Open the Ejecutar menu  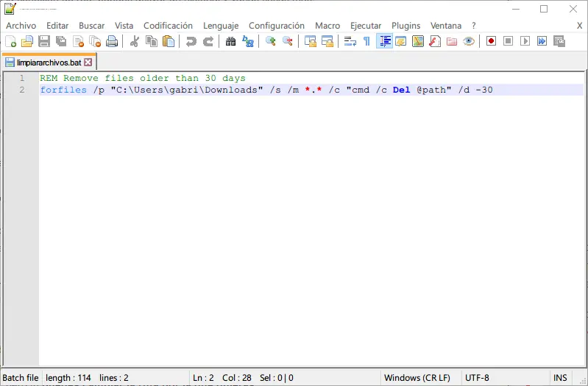coord(366,26)
